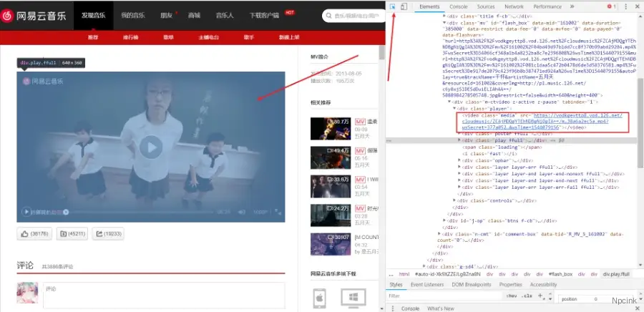Open the Performance tab
Image resolution: width=644 pixels, height=312 pixels.
pos(547,6)
